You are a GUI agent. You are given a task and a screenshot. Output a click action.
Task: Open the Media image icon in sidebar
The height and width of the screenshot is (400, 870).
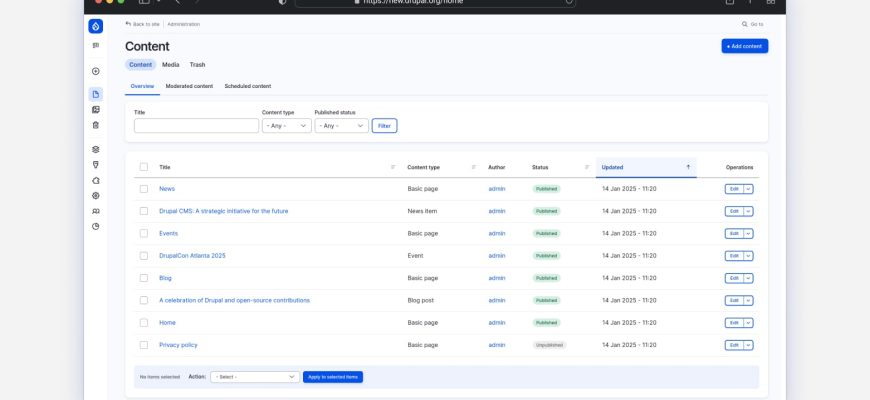point(96,109)
